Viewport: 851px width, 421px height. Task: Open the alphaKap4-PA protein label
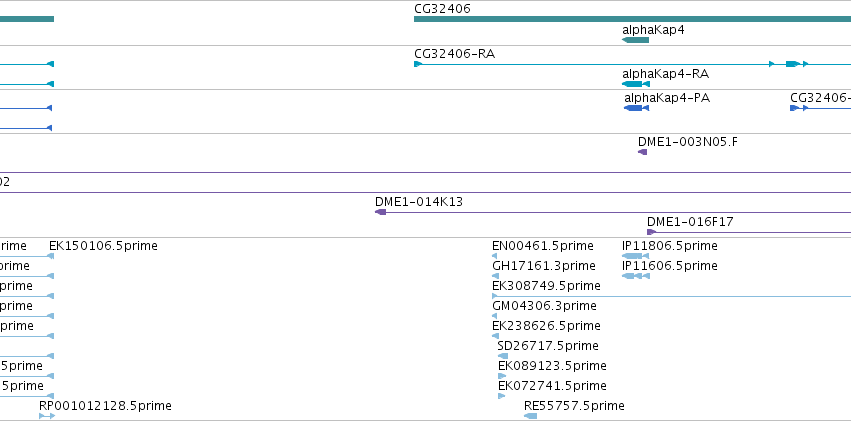pos(667,98)
